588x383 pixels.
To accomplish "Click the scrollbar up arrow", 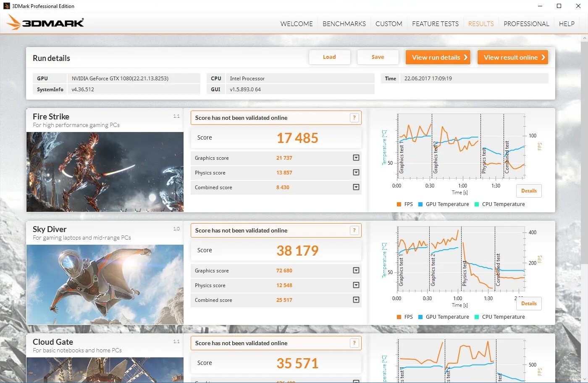I will (584, 38).
